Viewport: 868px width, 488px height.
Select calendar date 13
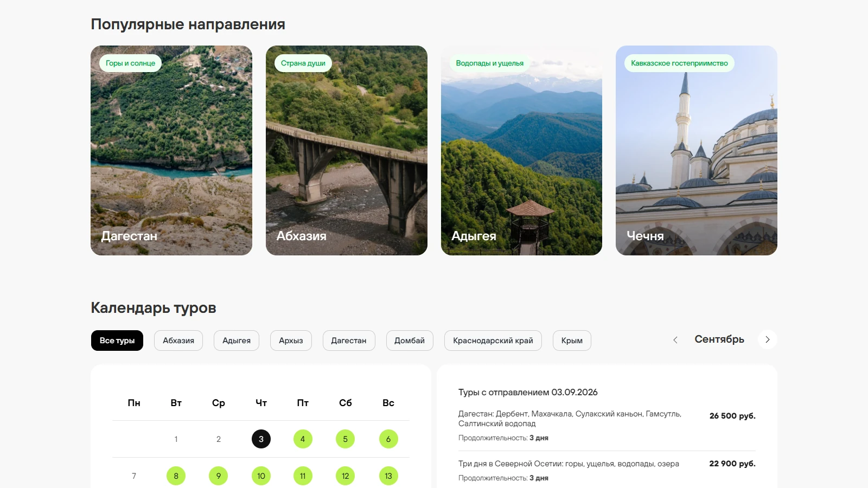[x=388, y=476]
